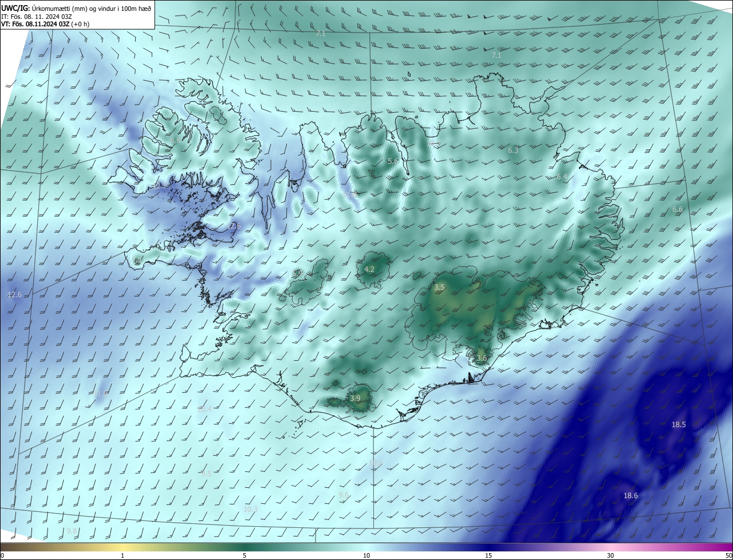Click the 10.6 value label

click(x=376, y=463)
